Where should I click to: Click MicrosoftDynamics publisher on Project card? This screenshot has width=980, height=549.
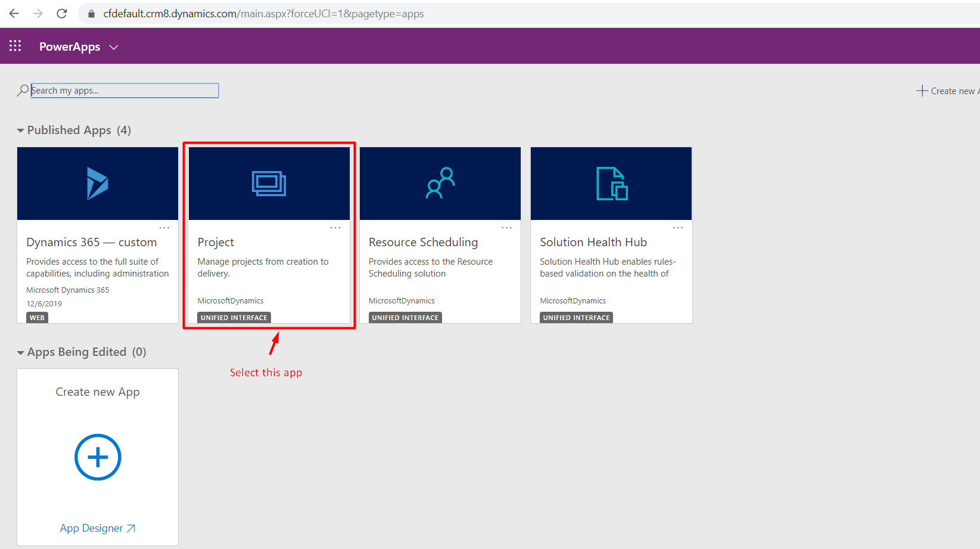(231, 301)
